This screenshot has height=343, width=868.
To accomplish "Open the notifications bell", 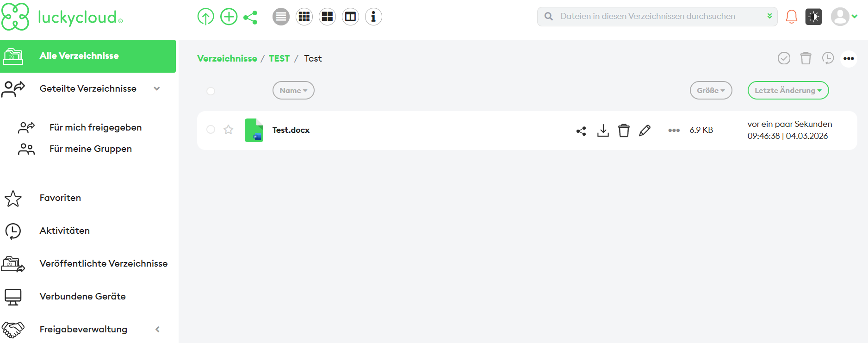I will coord(792,17).
